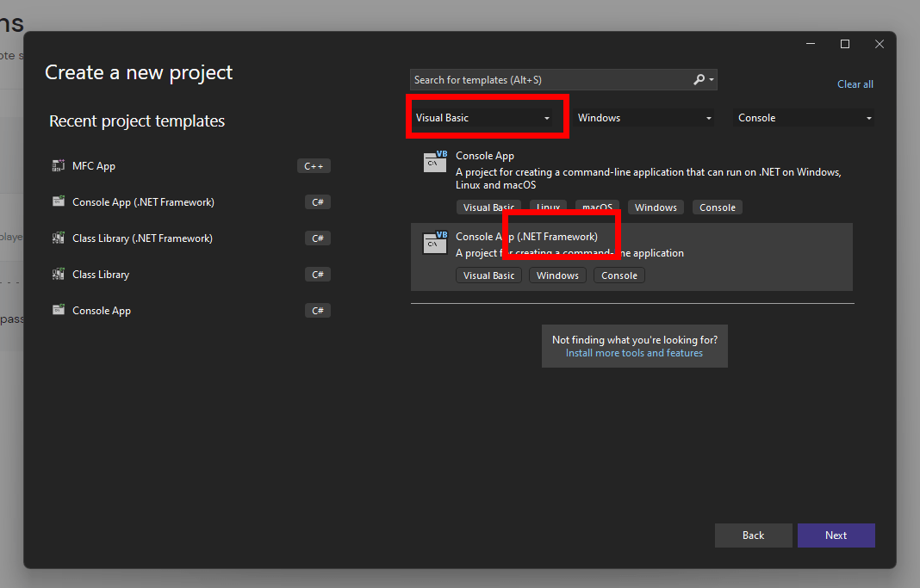Minimize the Create a new project dialog
The width and height of the screenshot is (920, 588).
coord(811,44)
